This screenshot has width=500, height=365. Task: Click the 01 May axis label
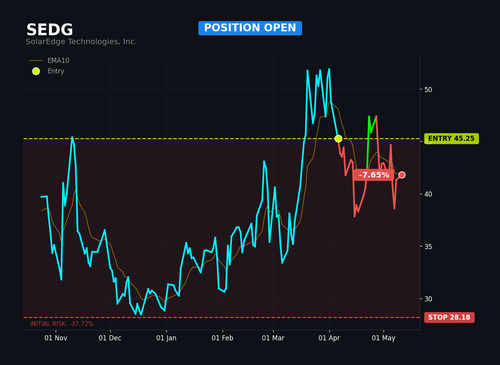[x=383, y=338]
